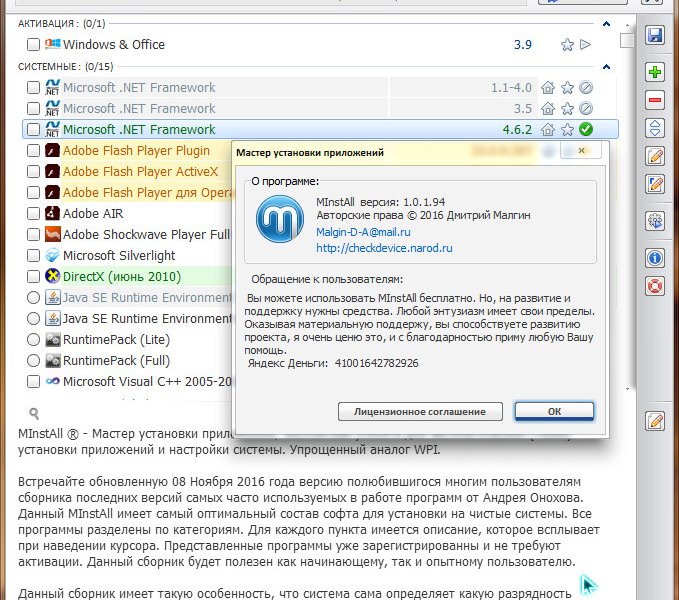The height and width of the screenshot is (600, 679).
Task: Open the blue info about icon
Action: coord(655,258)
